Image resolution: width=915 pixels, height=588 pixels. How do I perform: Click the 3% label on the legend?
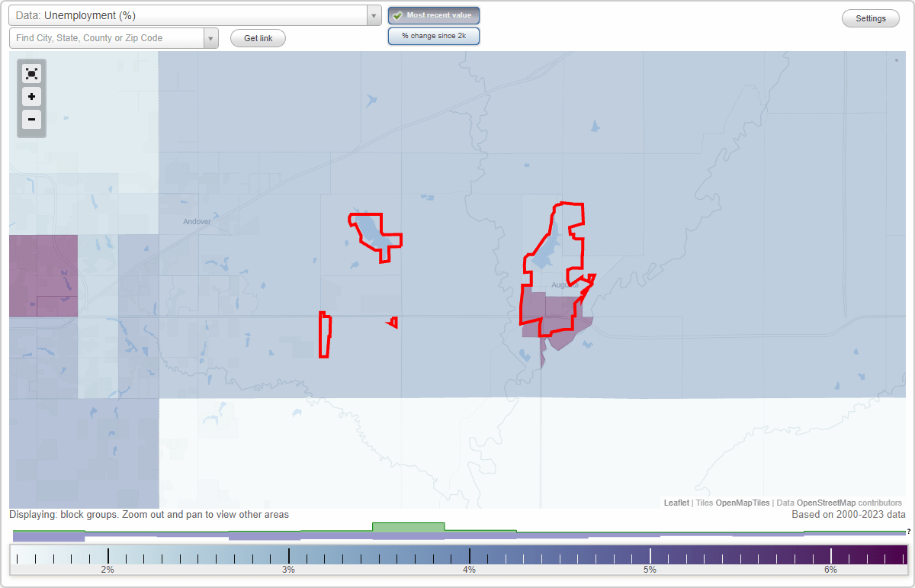click(288, 570)
